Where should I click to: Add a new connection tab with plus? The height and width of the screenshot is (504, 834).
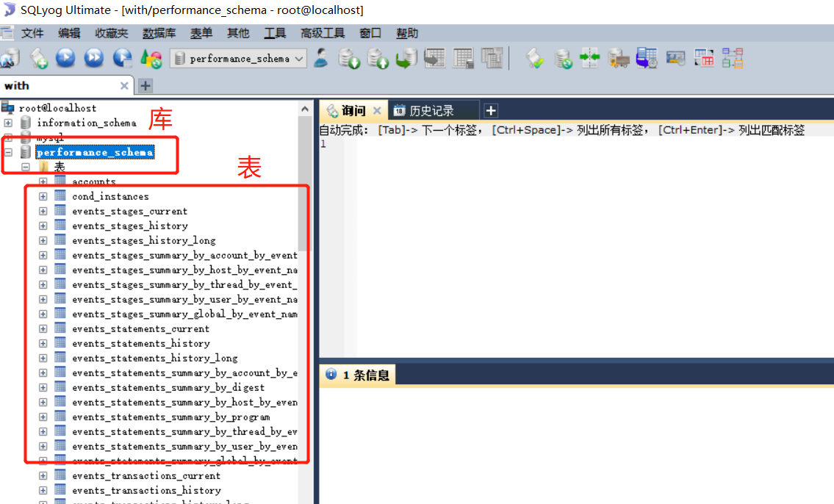145,86
